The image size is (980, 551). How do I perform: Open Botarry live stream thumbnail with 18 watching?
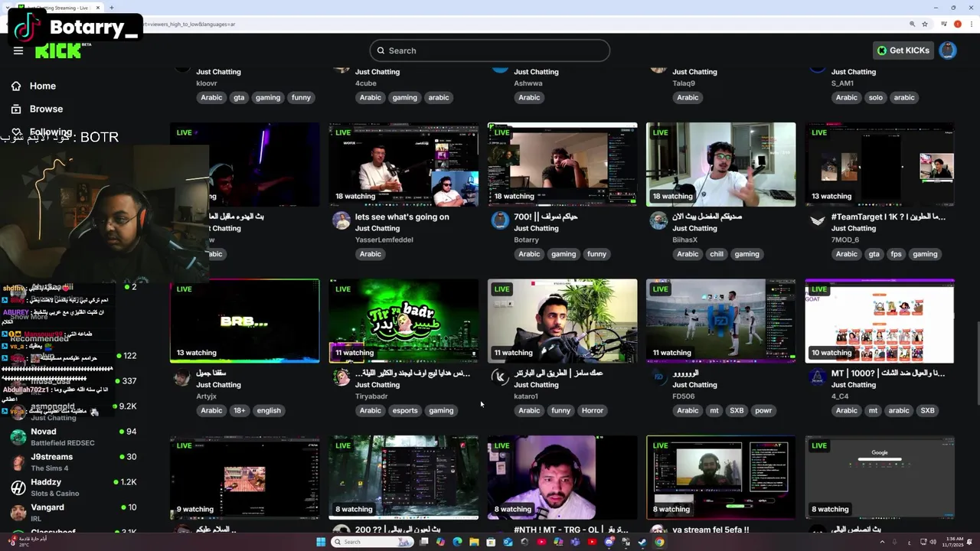562,165
